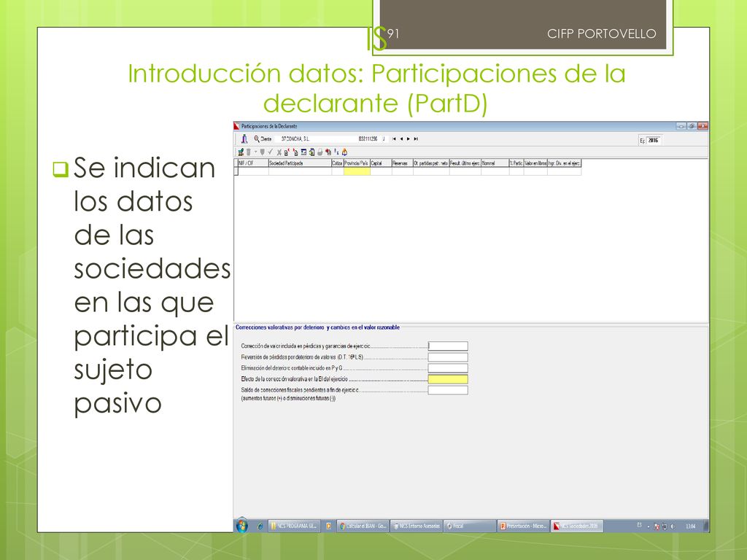Click the Corrección de valor incluida input field
Screen dimensions: 747x560
(448, 346)
